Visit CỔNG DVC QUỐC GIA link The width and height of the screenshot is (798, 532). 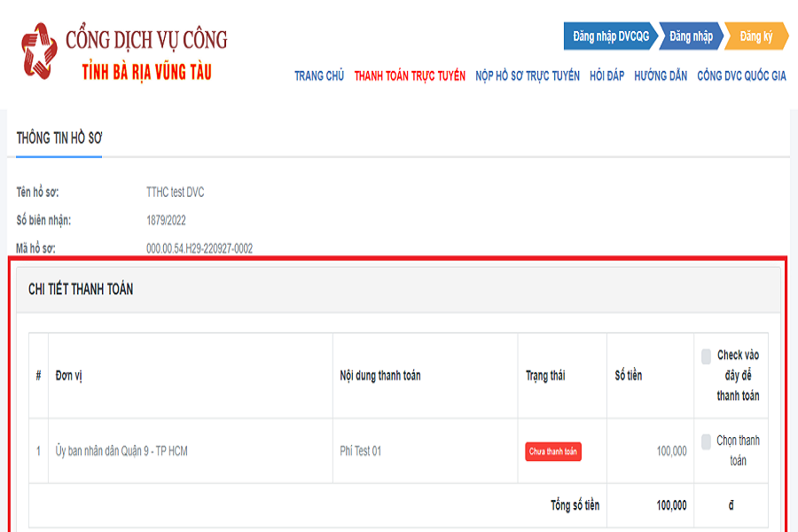click(x=741, y=76)
